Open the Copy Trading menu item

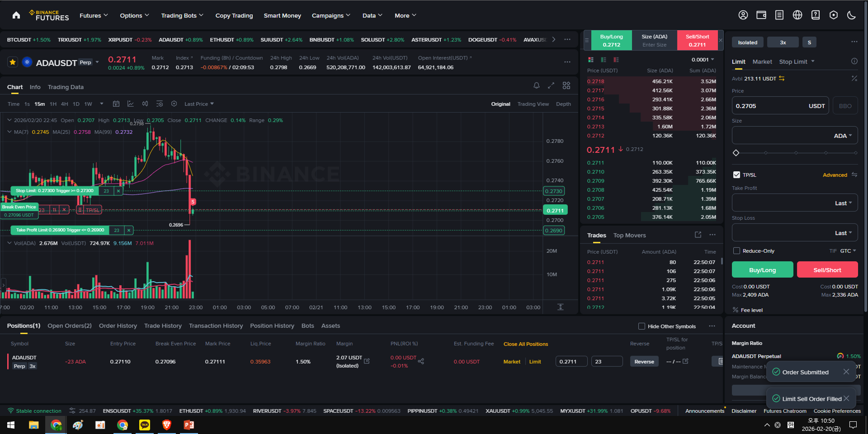pyautogui.click(x=234, y=15)
